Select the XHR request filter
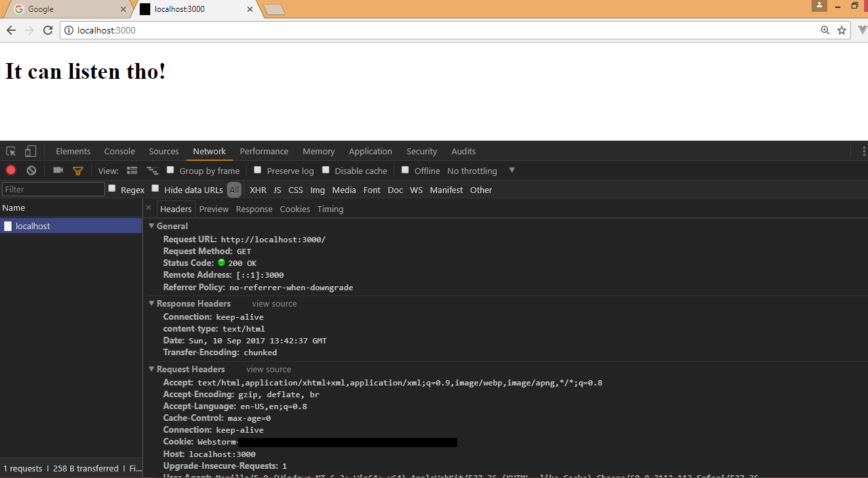 pyautogui.click(x=258, y=190)
